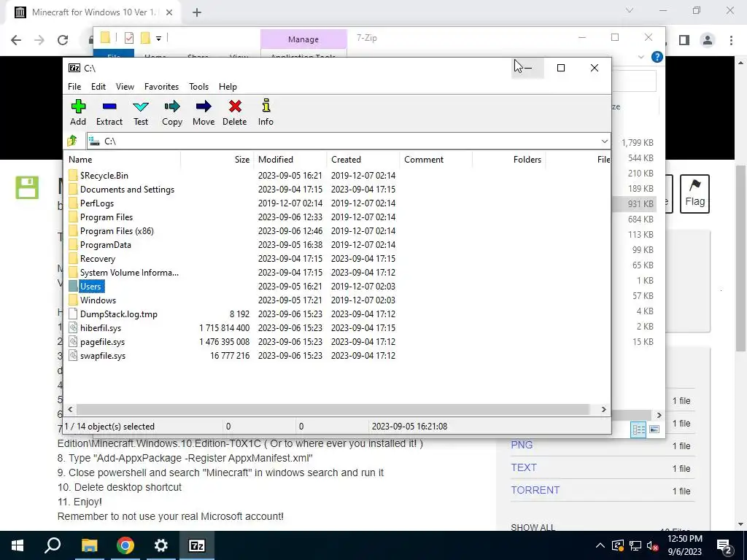Select the Recovery folder
747x560 pixels.
[98, 259]
